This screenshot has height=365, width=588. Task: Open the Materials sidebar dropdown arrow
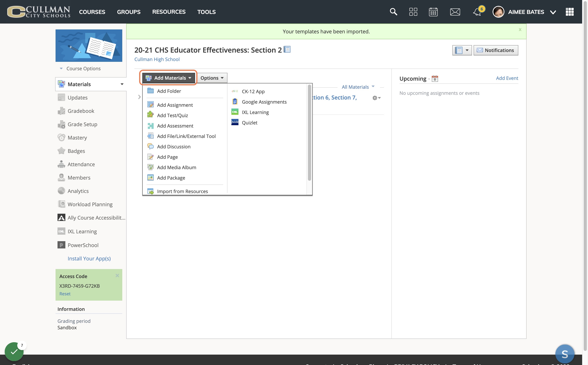pos(122,84)
